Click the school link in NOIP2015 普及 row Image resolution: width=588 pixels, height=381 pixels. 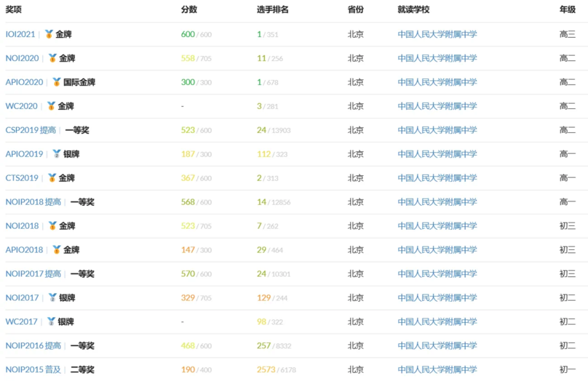[x=437, y=370]
